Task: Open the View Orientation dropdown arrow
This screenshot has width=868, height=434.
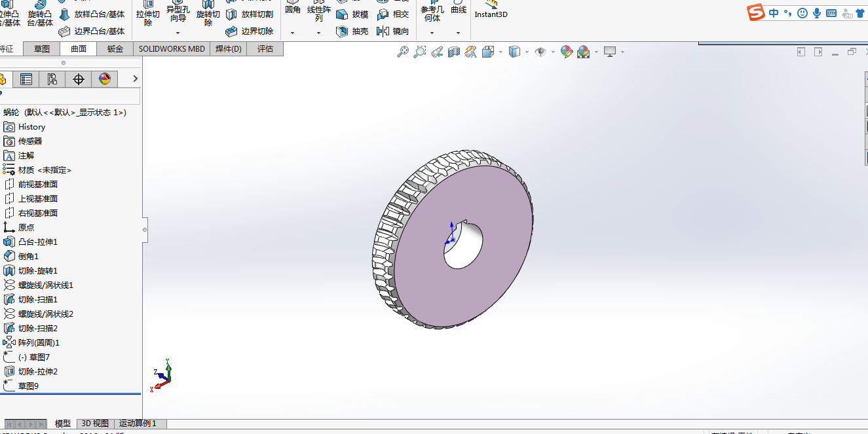Action: pos(501,52)
